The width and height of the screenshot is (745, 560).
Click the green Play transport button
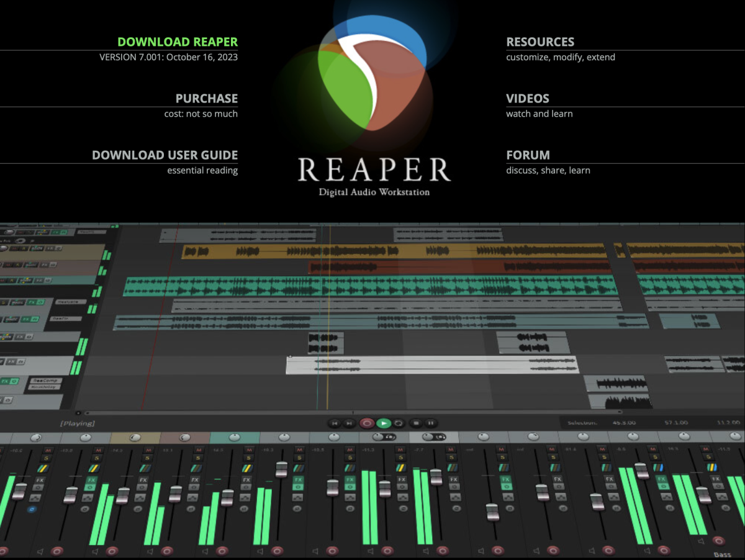(x=384, y=423)
